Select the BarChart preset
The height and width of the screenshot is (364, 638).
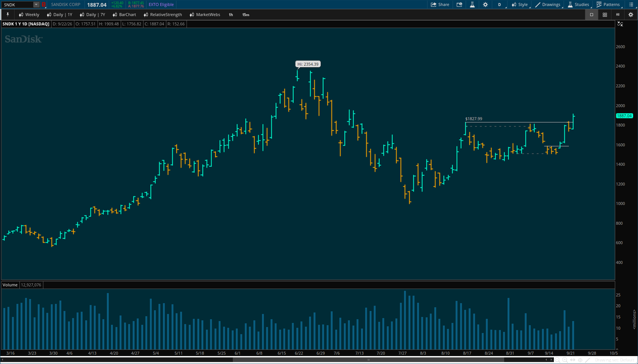tap(124, 15)
